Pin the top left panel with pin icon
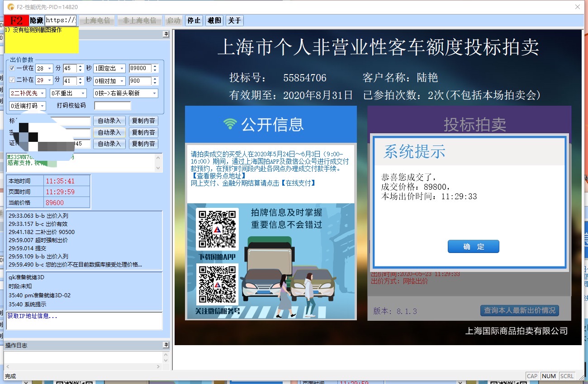The image size is (588, 384). 166,34
